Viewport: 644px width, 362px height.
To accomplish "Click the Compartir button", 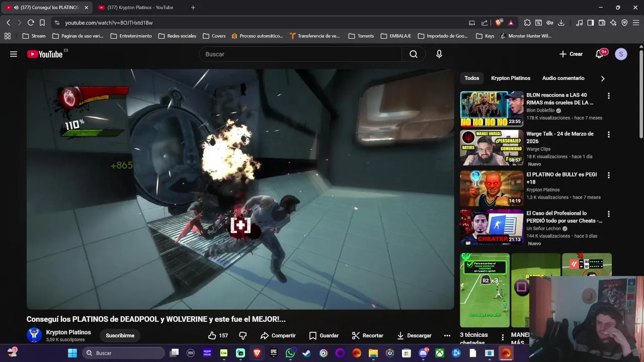I will coord(278,335).
